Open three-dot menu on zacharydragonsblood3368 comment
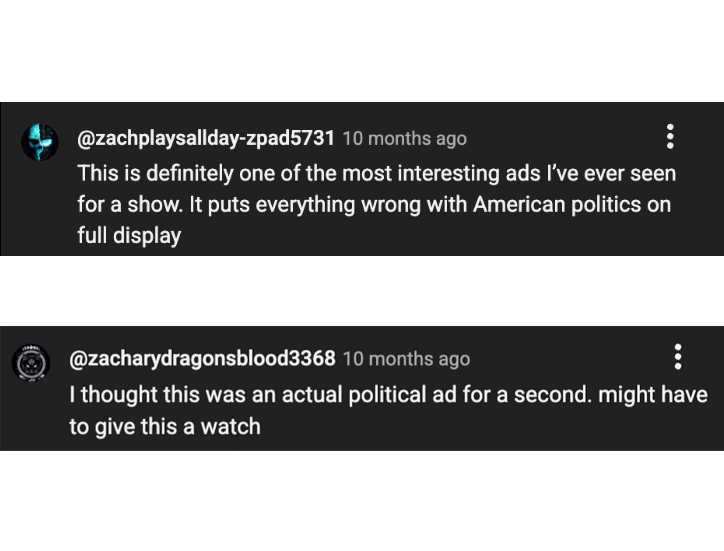This screenshot has width=724, height=551. (678, 357)
